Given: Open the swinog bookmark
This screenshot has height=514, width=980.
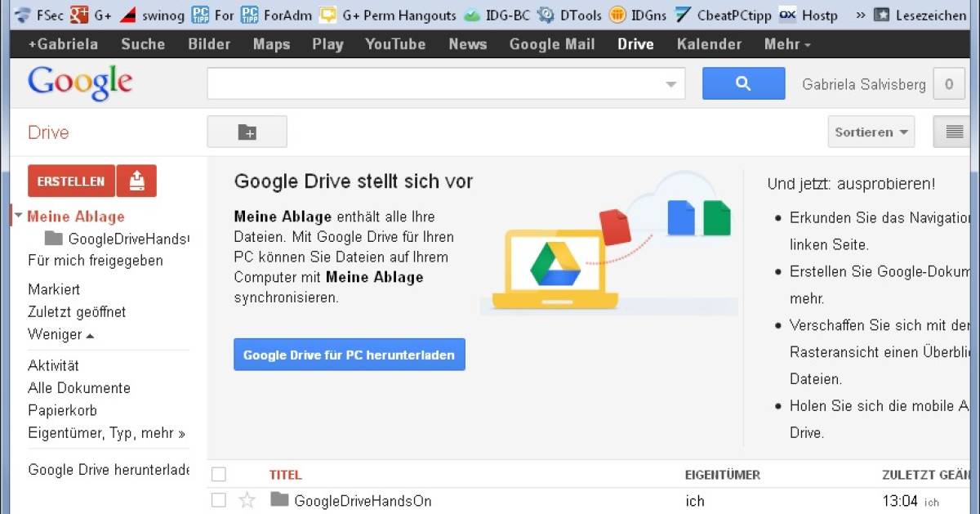Looking at the screenshot, I should 152,15.
